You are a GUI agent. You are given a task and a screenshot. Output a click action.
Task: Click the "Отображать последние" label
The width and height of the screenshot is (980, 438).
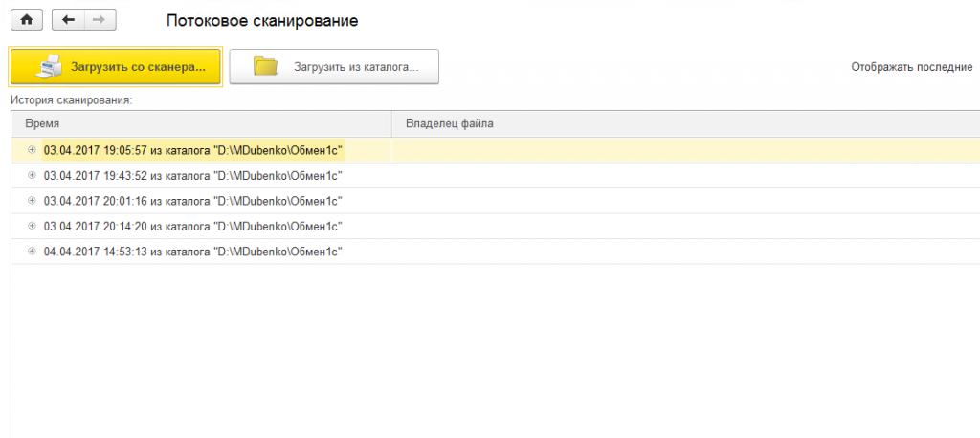(x=911, y=68)
